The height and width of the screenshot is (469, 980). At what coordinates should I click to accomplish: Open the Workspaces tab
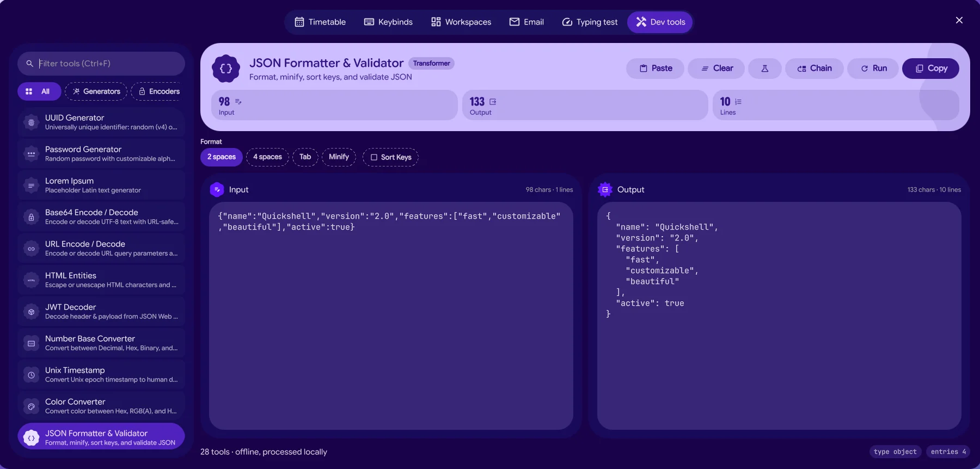pos(461,22)
